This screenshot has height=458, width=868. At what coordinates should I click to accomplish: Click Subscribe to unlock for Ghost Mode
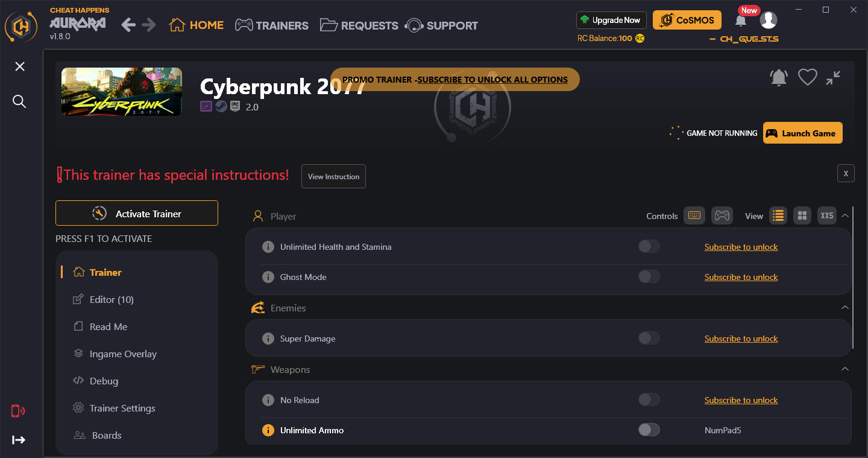coord(741,277)
